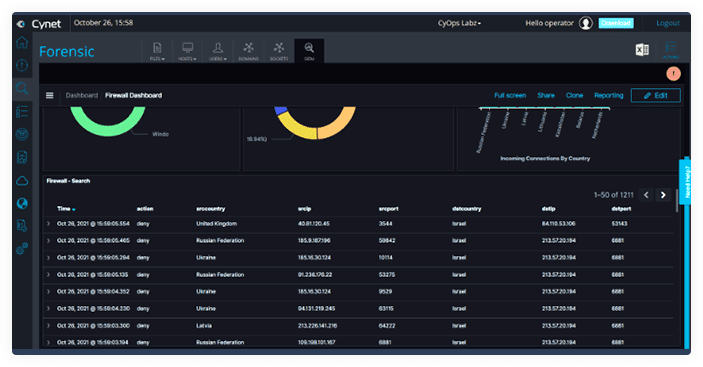Viewport: 703px width, 367px height.
Task: Click the Download button
Action: (616, 23)
